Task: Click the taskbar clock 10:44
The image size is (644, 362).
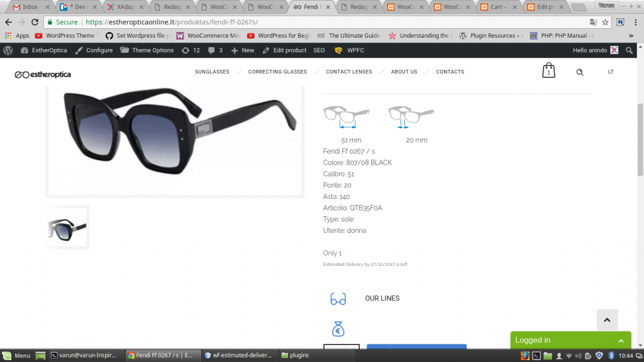Action: (x=626, y=356)
